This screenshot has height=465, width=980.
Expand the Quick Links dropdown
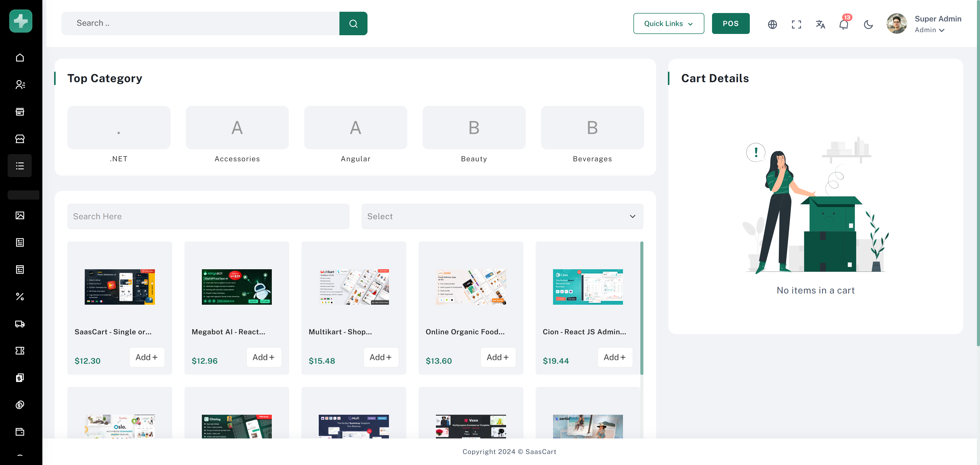[x=668, y=23]
